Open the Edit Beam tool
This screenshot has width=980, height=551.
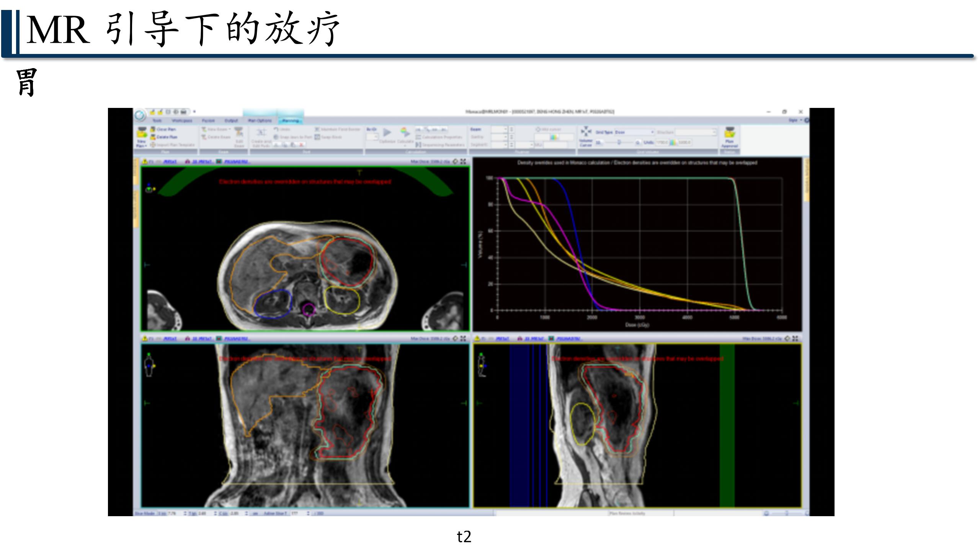coord(239,138)
